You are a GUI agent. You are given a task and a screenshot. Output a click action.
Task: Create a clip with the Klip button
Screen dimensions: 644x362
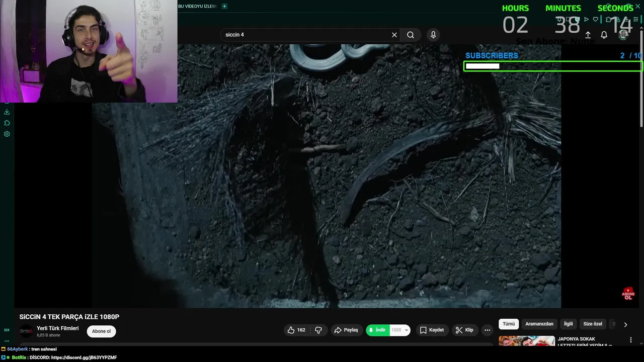tap(464, 330)
